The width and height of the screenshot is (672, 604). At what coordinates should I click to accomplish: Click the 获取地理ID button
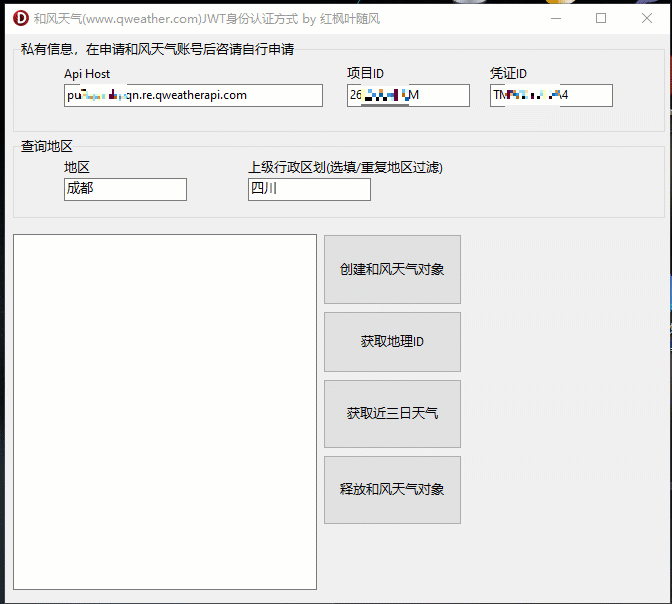click(392, 342)
